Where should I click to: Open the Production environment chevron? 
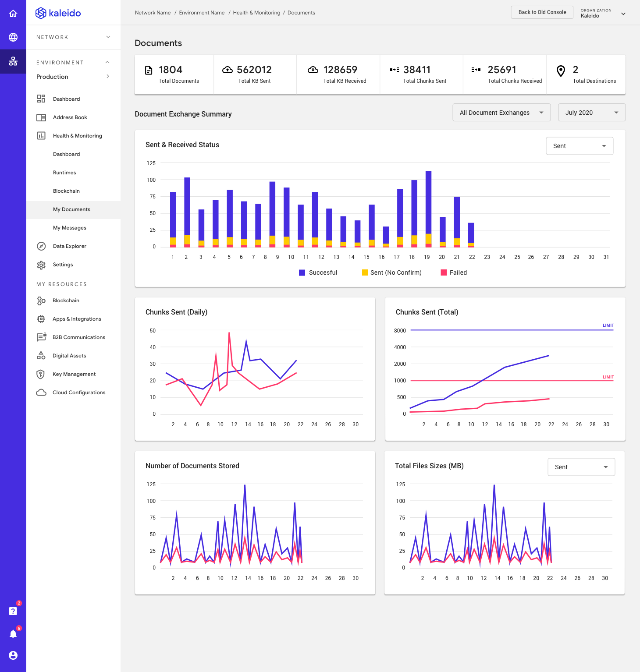108,76
